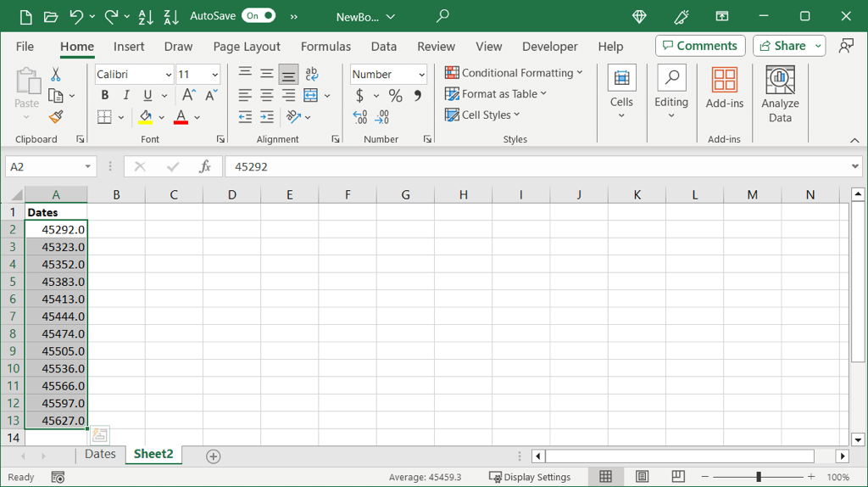Viewport: 868px width, 487px height.
Task: Click the Merge & Center icon
Action: 311,96
